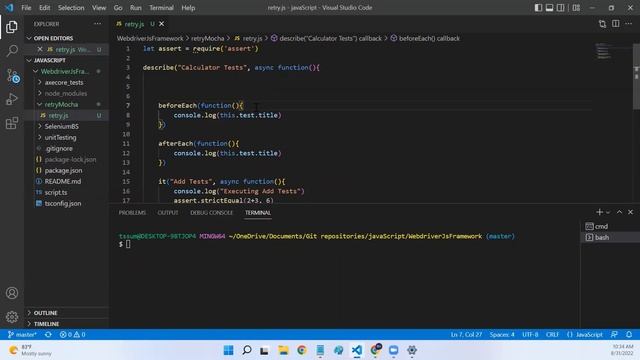Image resolution: width=640 pixels, height=360 pixels.
Task: Expand the unitTesting folder
Action: click(67, 137)
